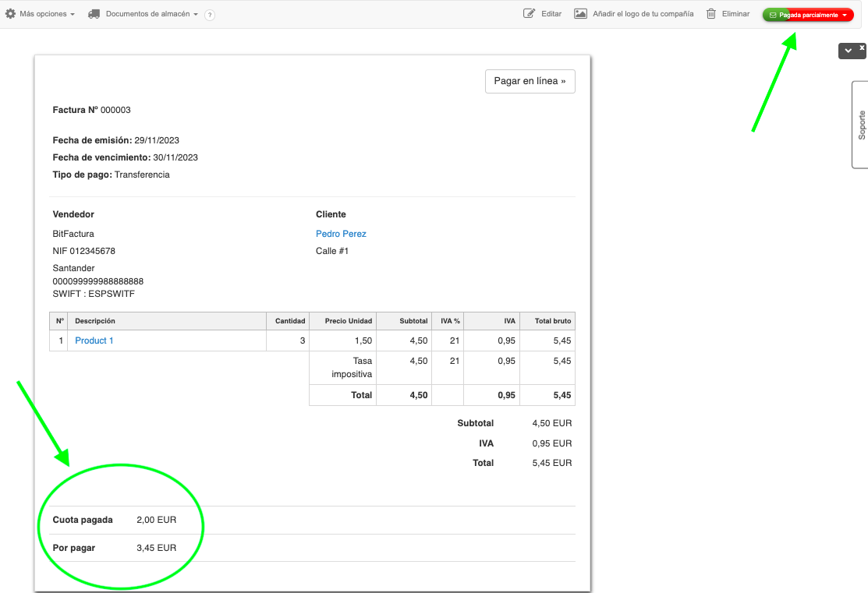Open the Más opciones dropdown menu
This screenshot has height=593, width=868.
pos(47,14)
